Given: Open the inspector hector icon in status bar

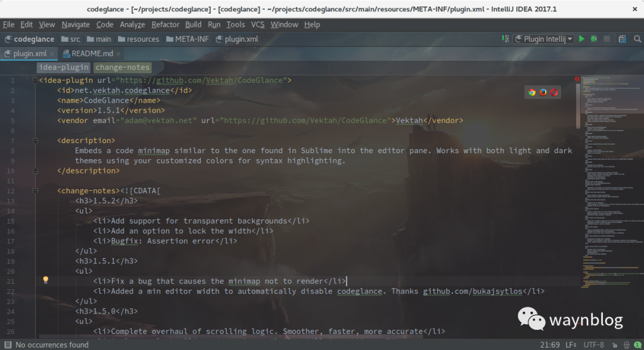Looking at the screenshot, I should tap(626, 345).
